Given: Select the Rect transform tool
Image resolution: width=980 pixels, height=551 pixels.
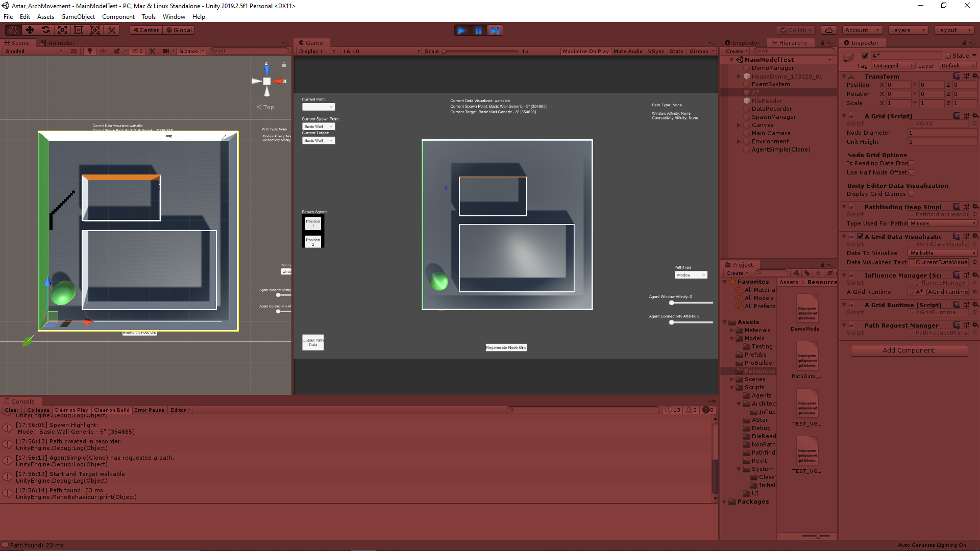Looking at the screenshot, I should tap(79, 30).
